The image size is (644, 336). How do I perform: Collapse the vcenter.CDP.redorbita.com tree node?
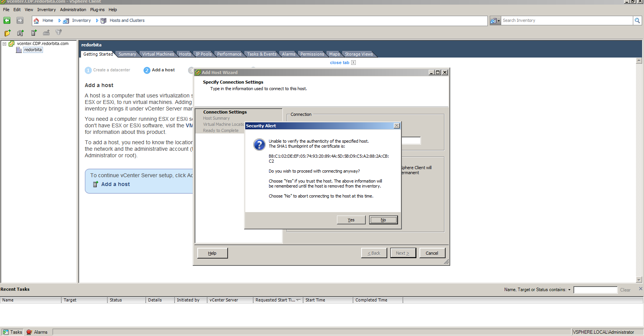[x=4, y=44]
